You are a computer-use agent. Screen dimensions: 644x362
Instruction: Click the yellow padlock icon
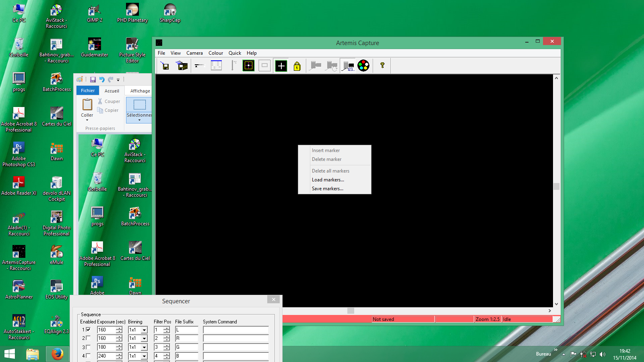tap(297, 66)
